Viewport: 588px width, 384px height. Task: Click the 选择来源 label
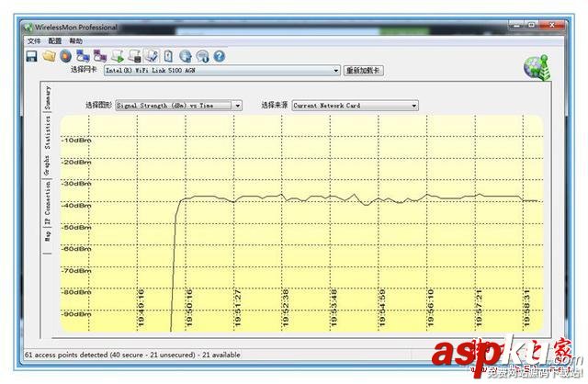[275, 105]
